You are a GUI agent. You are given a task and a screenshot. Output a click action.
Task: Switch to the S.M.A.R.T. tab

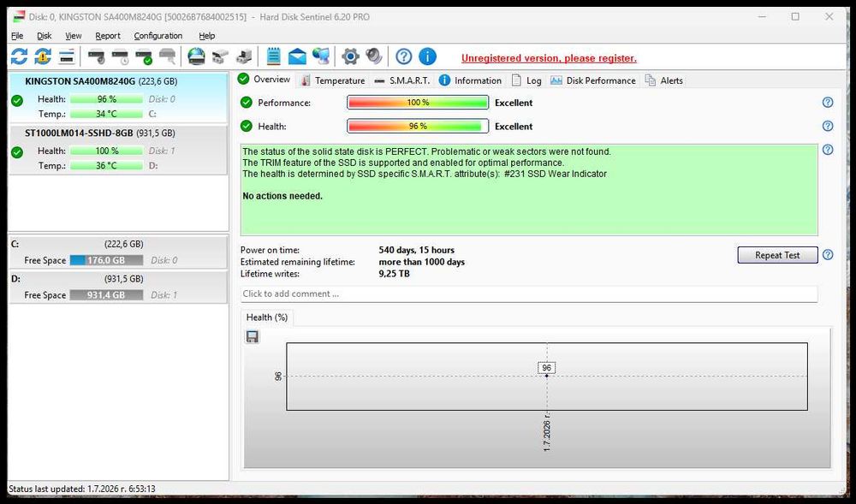[x=402, y=80]
